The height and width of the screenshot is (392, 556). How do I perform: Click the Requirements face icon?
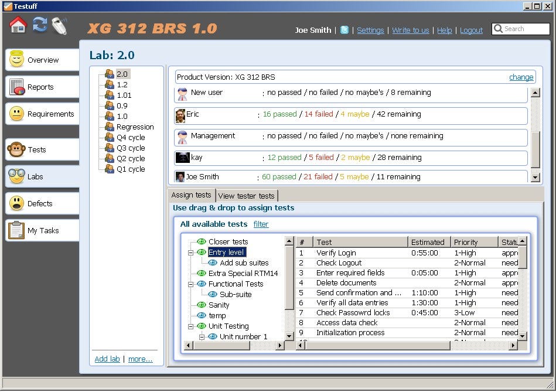pos(16,114)
